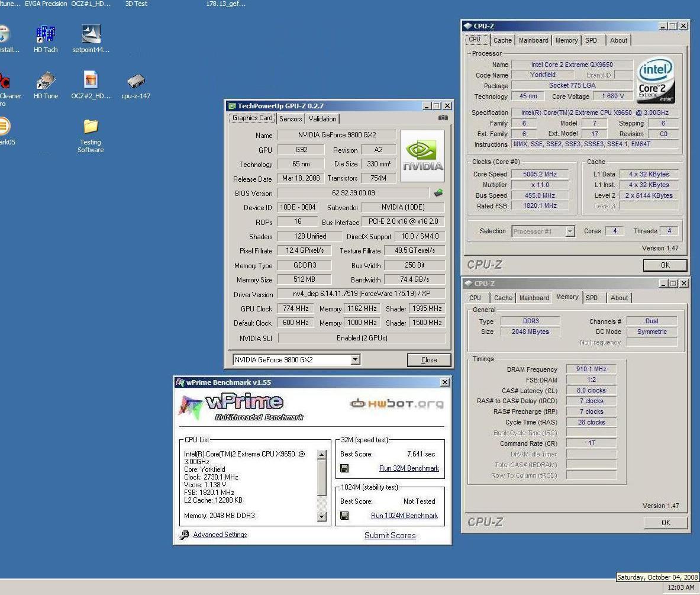Click the BIOS Version field in GPU-Z
Screen dimensions: 700x595
pos(354,193)
